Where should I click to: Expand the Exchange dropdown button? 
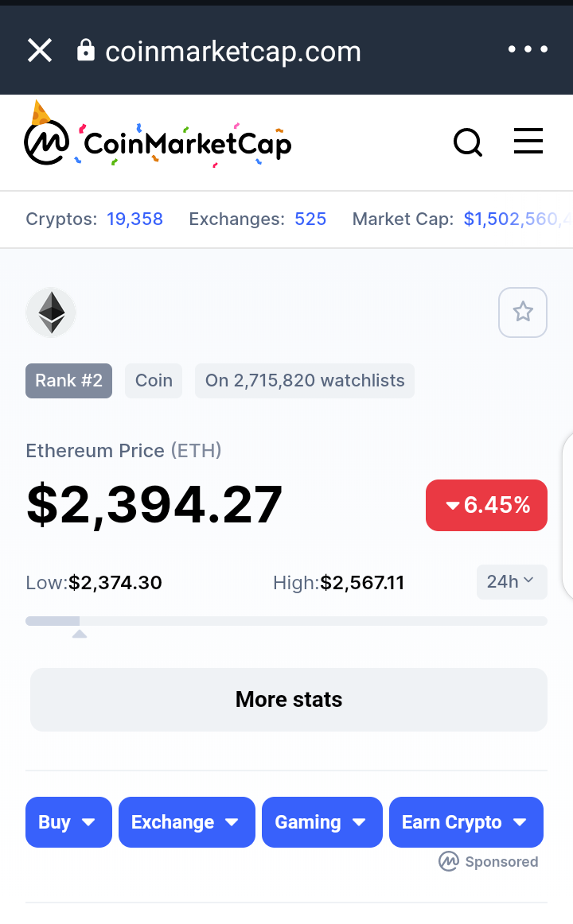pyautogui.click(x=187, y=822)
